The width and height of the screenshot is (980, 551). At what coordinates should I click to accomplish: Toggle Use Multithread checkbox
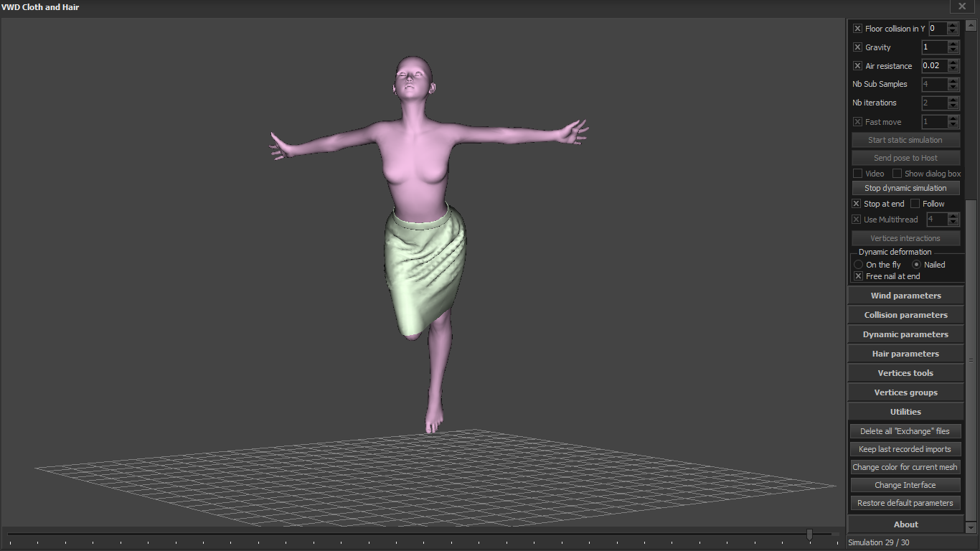point(856,220)
